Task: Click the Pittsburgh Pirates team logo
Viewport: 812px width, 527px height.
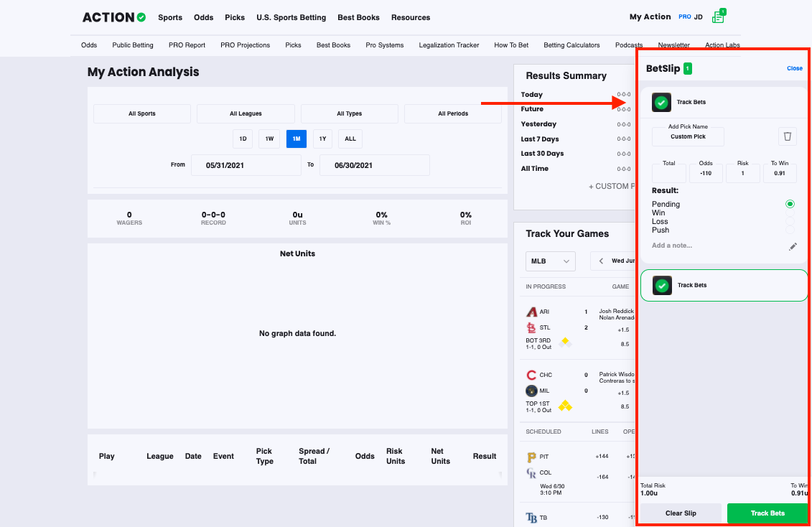Action: [x=531, y=457]
